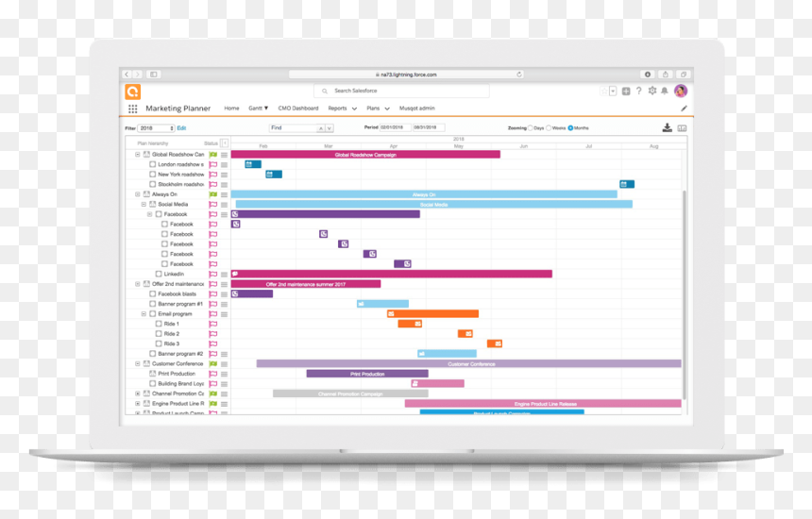The image size is (812, 519).
Task: Open the Plans tab
Action: click(x=373, y=109)
